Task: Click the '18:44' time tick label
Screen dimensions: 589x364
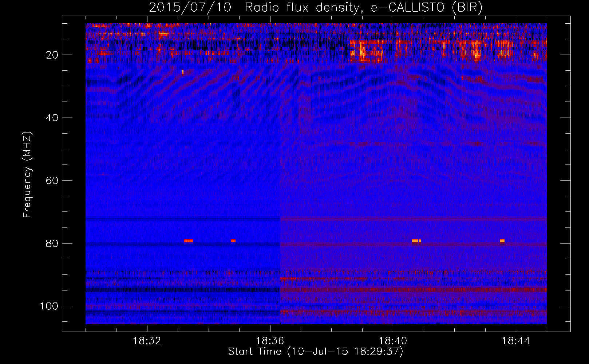Action: (516, 341)
